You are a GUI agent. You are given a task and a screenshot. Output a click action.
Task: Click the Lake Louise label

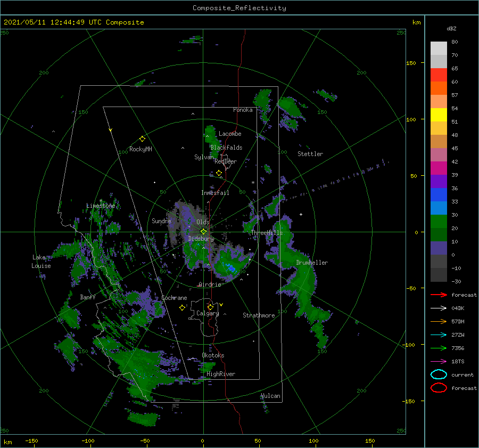point(41,262)
